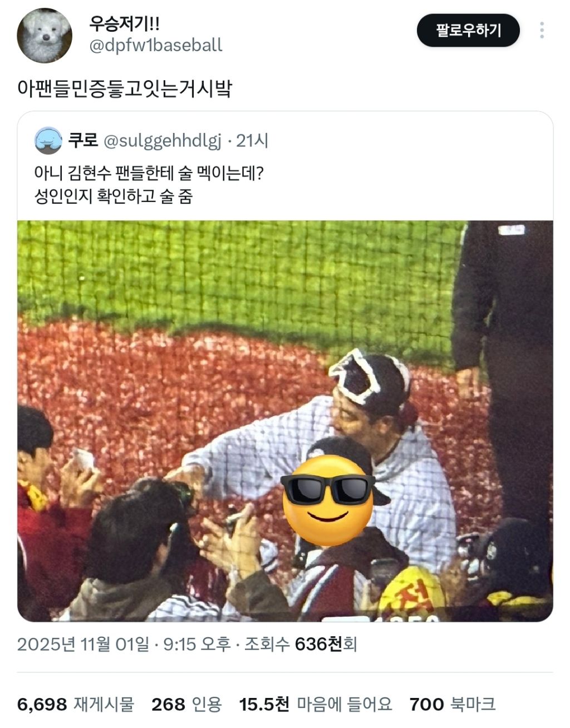Select the main tweet text 아팬들민증들고잇는거시발
The width and height of the screenshot is (570, 728).
(125, 88)
